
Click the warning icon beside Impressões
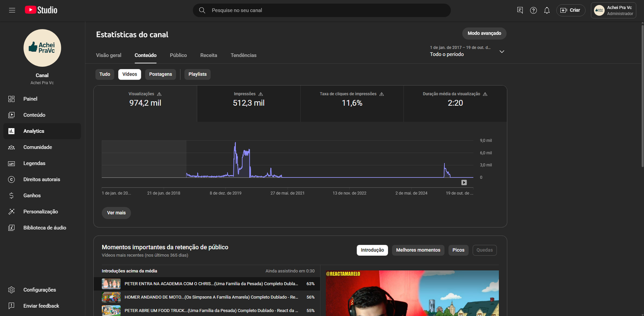[261, 94]
